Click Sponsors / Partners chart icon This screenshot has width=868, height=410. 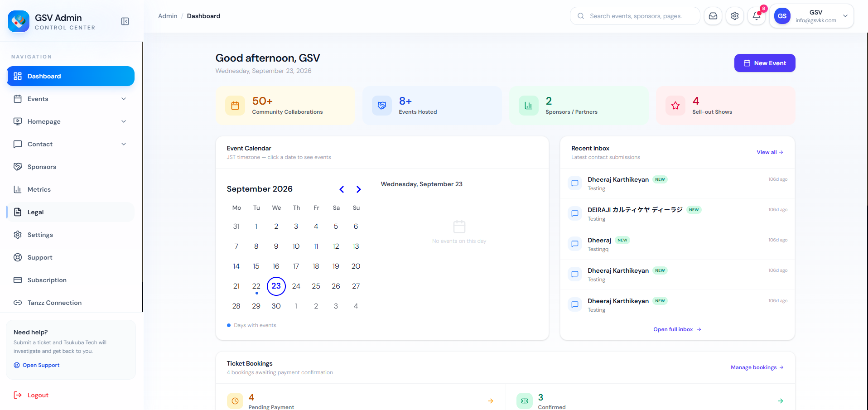pos(529,106)
